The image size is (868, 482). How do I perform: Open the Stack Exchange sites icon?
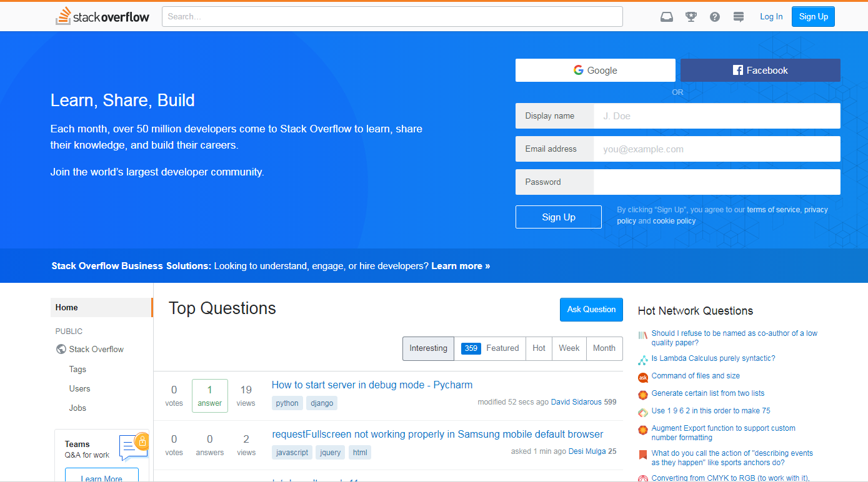(x=739, y=17)
